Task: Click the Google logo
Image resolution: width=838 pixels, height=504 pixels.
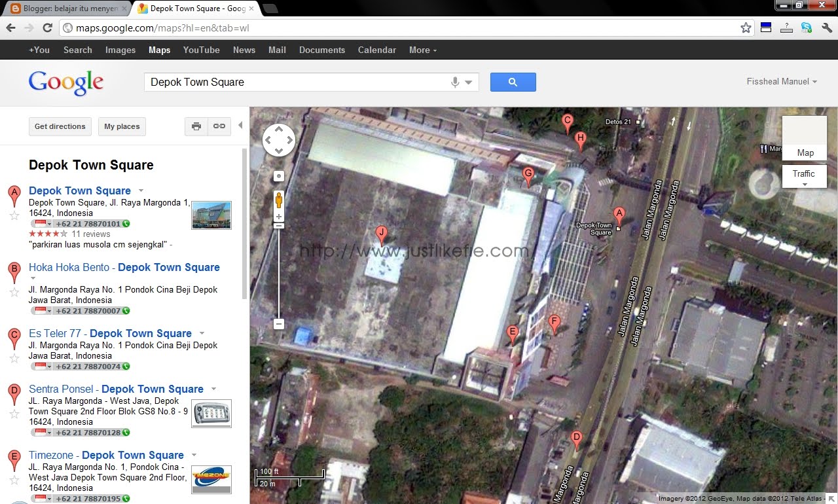Action: pos(66,82)
